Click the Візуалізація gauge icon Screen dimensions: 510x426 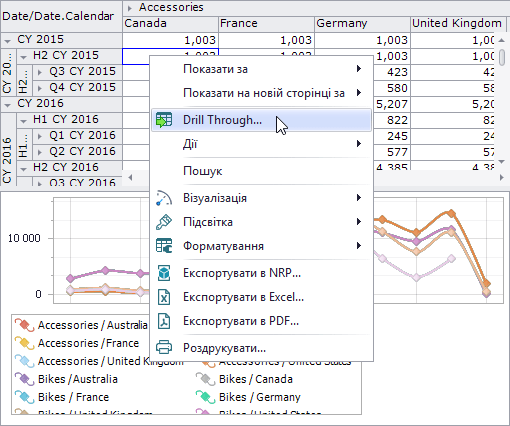(x=164, y=198)
